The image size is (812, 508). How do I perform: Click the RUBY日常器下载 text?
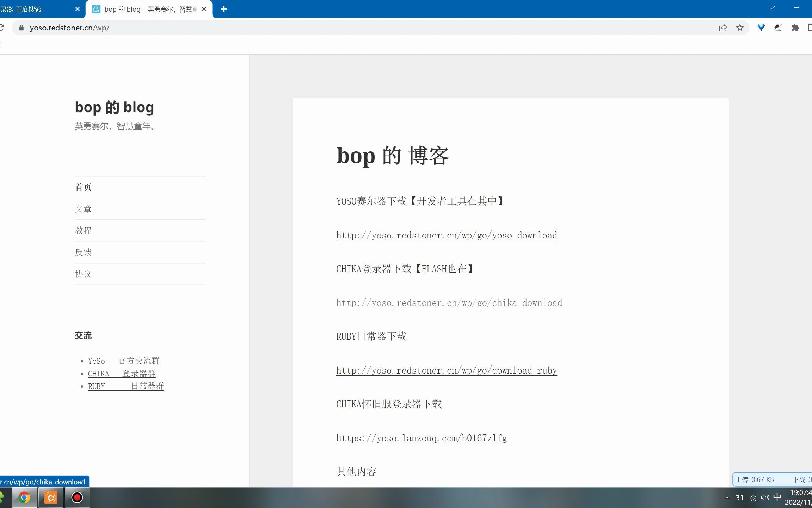[371, 336]
